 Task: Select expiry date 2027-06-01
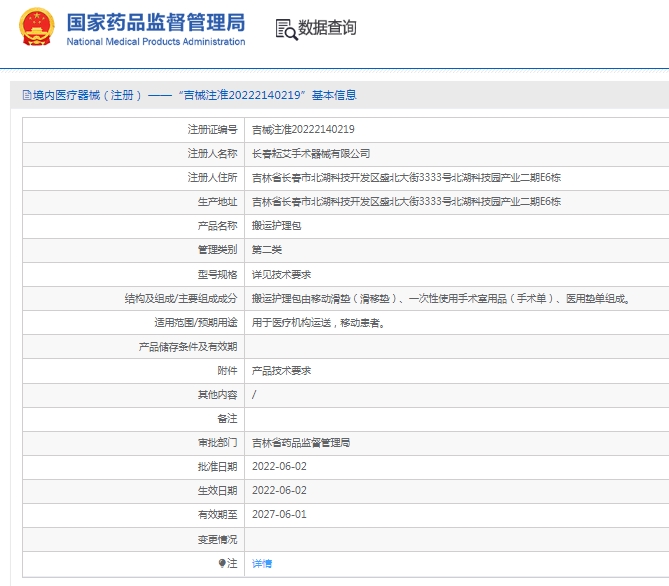(x=279, y=514)
